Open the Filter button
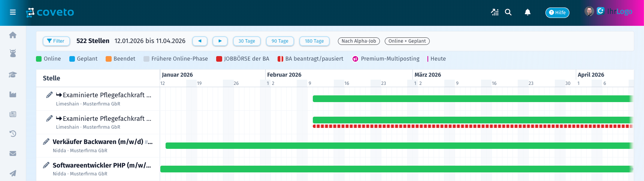 (x=56, y=41)
